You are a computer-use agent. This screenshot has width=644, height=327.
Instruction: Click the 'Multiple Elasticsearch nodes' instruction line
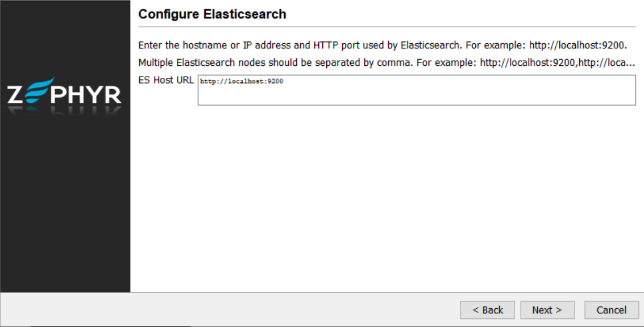(273, 62)
